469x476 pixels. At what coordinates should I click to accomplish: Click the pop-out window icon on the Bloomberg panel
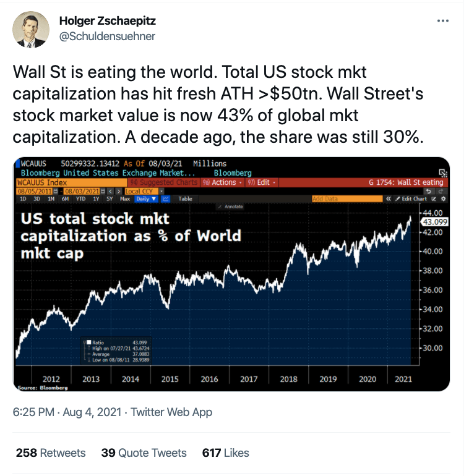point(442,174)
